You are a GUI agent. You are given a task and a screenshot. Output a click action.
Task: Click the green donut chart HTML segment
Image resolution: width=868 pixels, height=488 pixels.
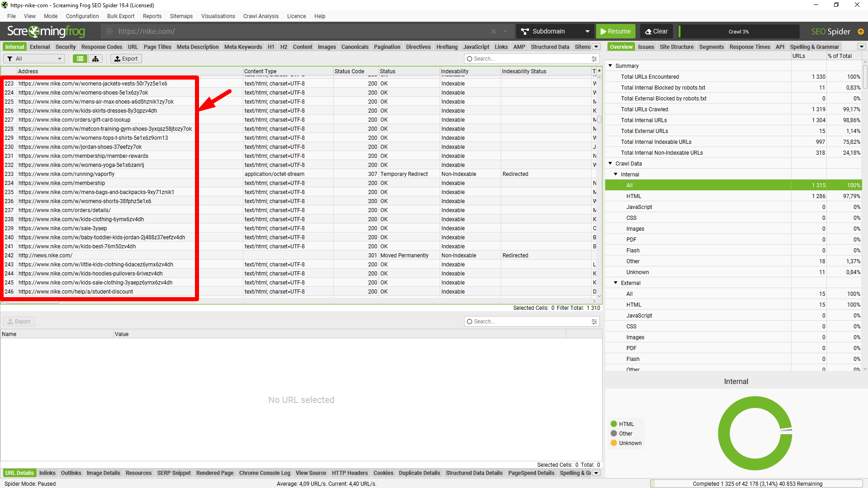click(724, 433)
